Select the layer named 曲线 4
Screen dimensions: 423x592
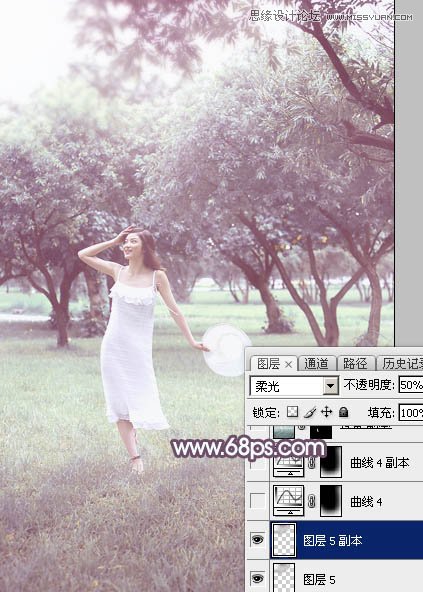366,501
